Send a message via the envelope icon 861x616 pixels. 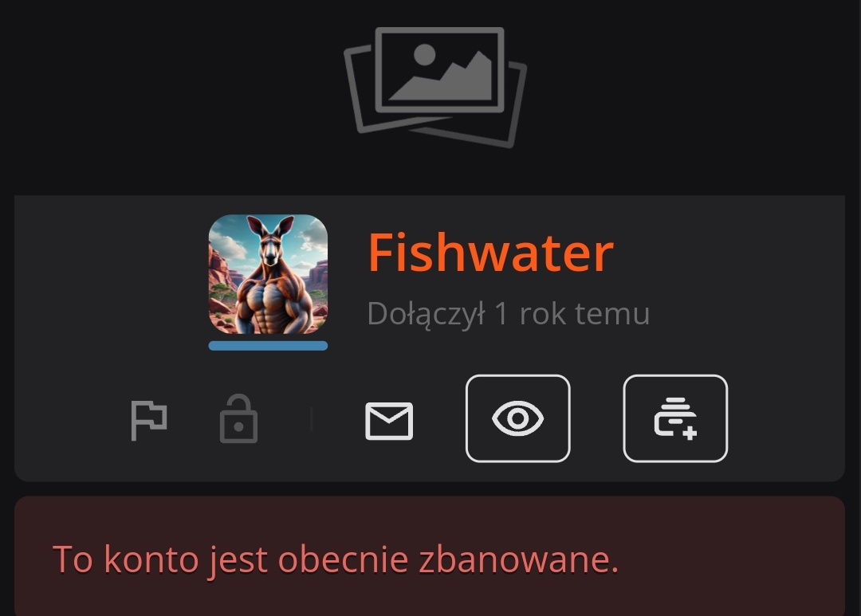(x=389, y=421)
